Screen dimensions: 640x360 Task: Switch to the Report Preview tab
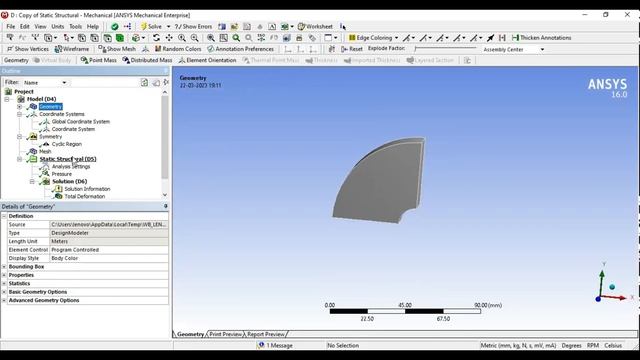(x=266, y=334)
